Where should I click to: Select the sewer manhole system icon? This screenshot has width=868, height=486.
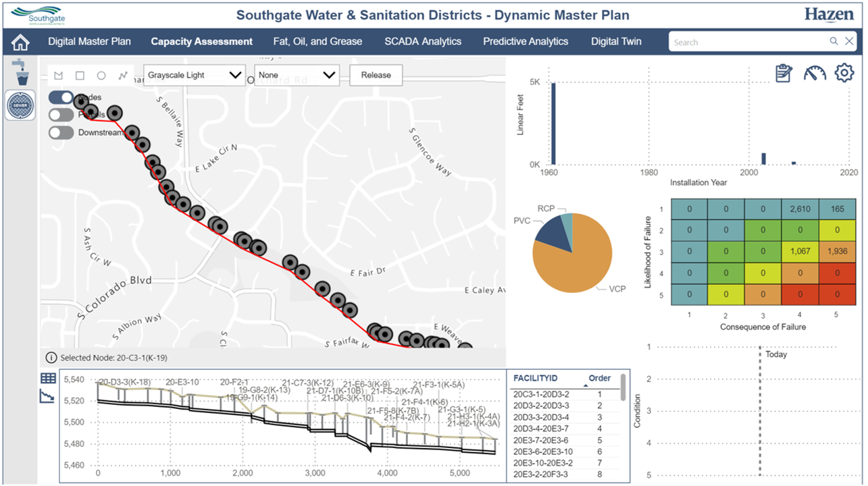(20, 105)
